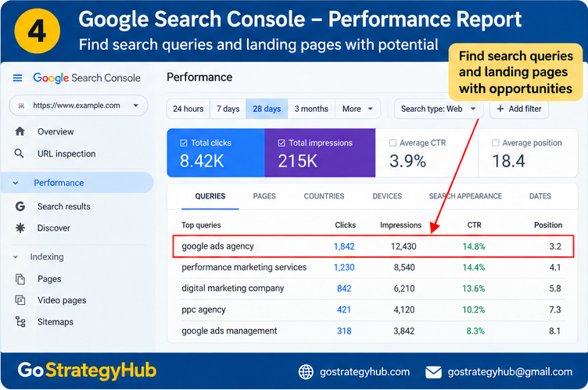Image resolution: width=588 pixels, height=390 pixels.
Task: Open Search results in the sidebar
Action: click(64, 206)
